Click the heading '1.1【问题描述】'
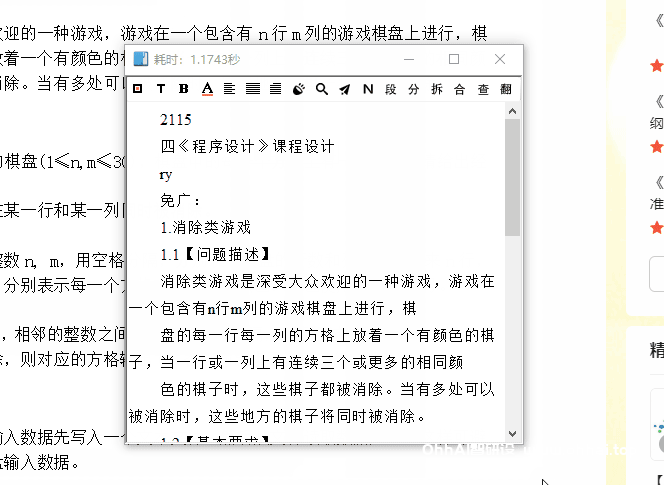664x485 pixels. pyautogui.click(x=216, y=255)
